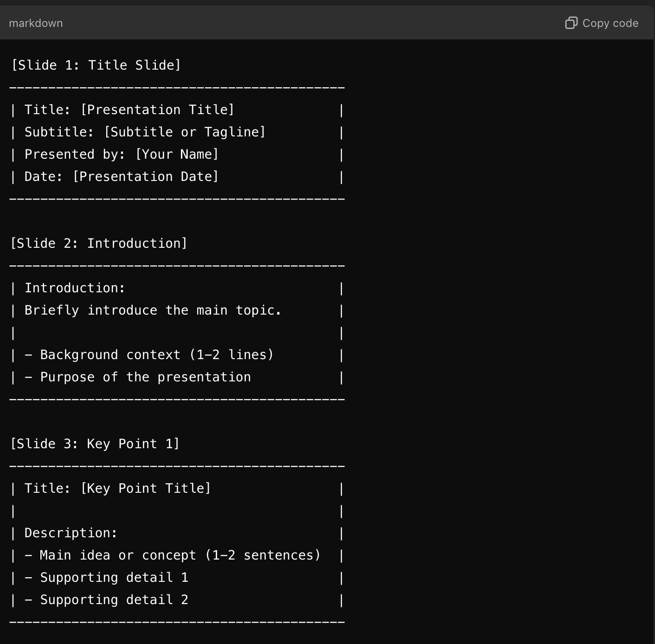The height and width of the screenshot is (644, 655).
Task: Click the Description: label line
Action: coord(71,533)
